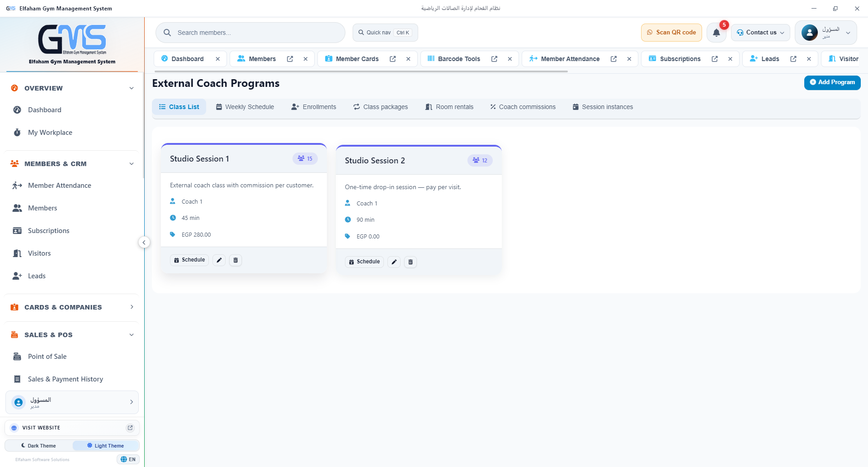Edit Studio Session 1 with pencil icon
Viewport: 868px width, 467px height.
[x=219, y=260]
